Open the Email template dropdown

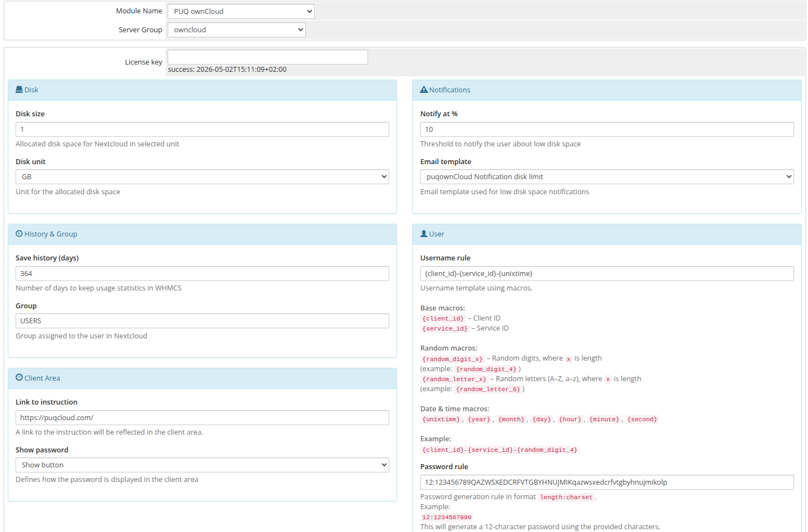(x=606, y=176)
